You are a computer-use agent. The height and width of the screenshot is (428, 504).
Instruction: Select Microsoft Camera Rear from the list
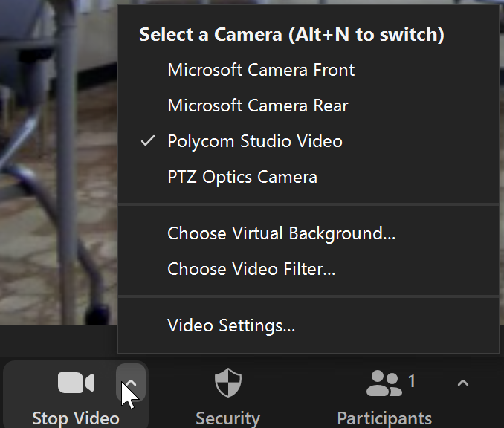click(x=258, y=106)
